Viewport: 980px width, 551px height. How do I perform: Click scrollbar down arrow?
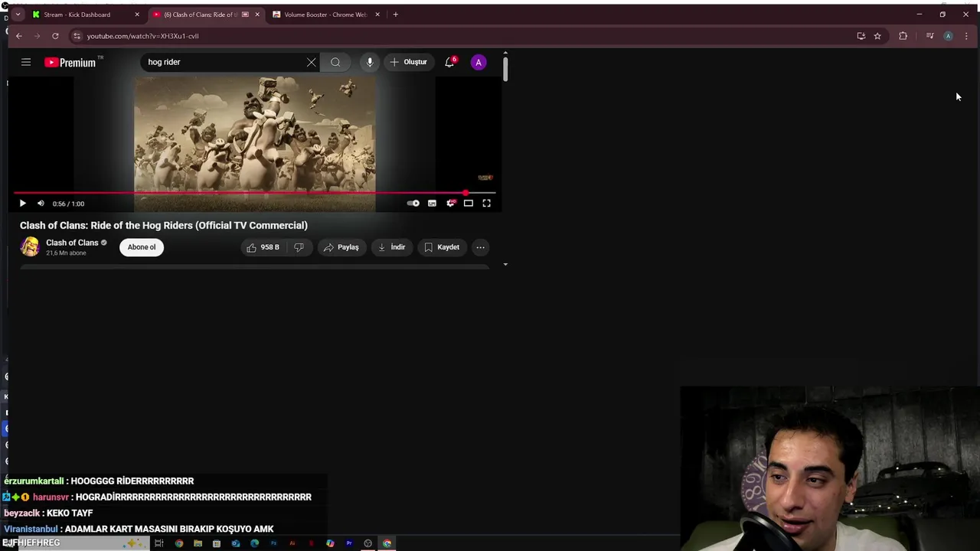pyautogui.click(x=505, y=265)
